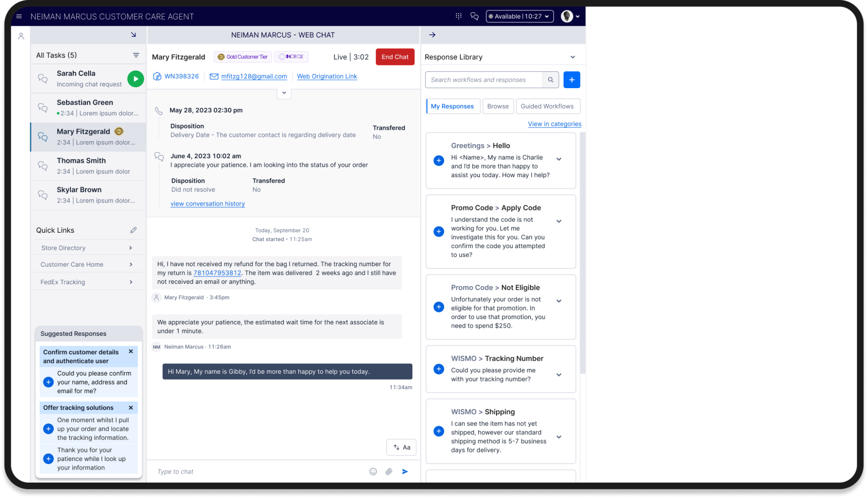Collapse the customer history chevron
Viewport: 868px width, 498px height.
coord(284,93)
